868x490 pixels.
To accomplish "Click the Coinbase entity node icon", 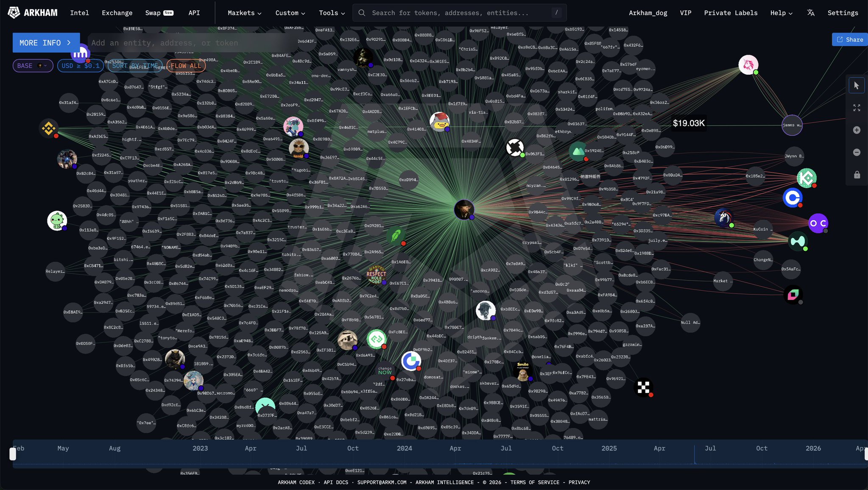I will [792, 198].
